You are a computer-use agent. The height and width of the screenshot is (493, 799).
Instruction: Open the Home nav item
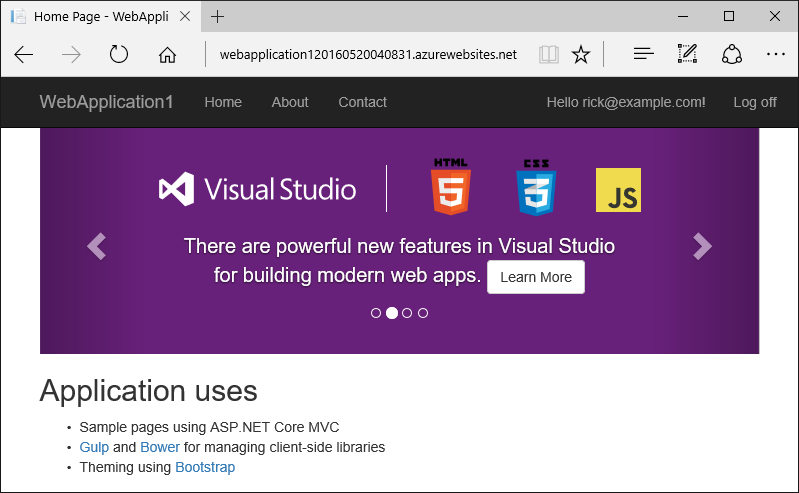pos(223,102)
